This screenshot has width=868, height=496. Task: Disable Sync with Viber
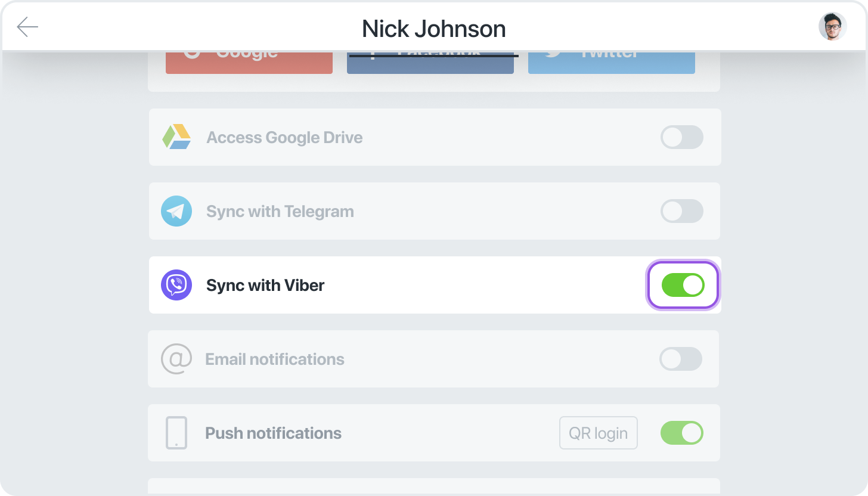click(683, 285)
